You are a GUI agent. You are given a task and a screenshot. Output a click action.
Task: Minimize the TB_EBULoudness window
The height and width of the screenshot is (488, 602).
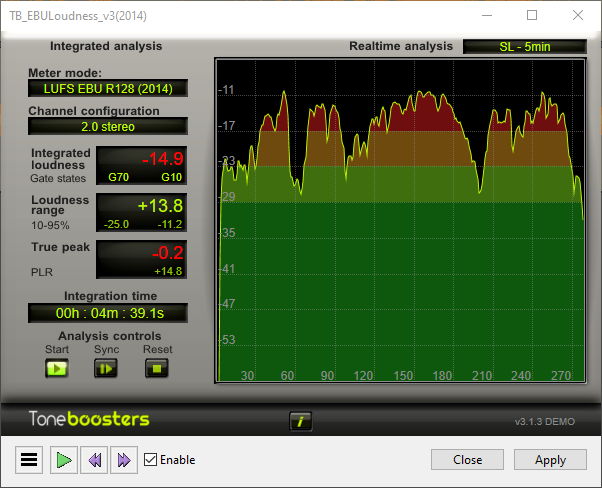pos(487,15)
